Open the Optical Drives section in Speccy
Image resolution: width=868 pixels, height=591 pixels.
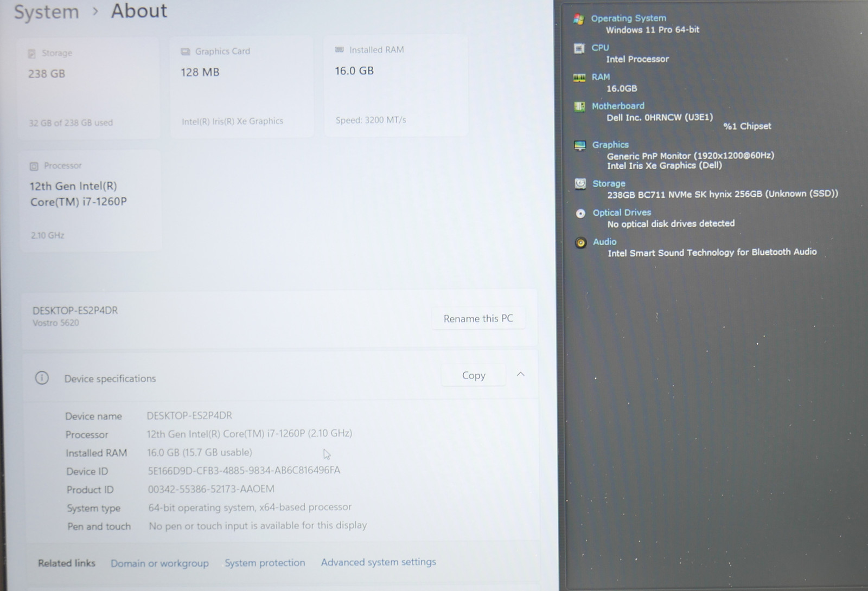pos(622,213)
